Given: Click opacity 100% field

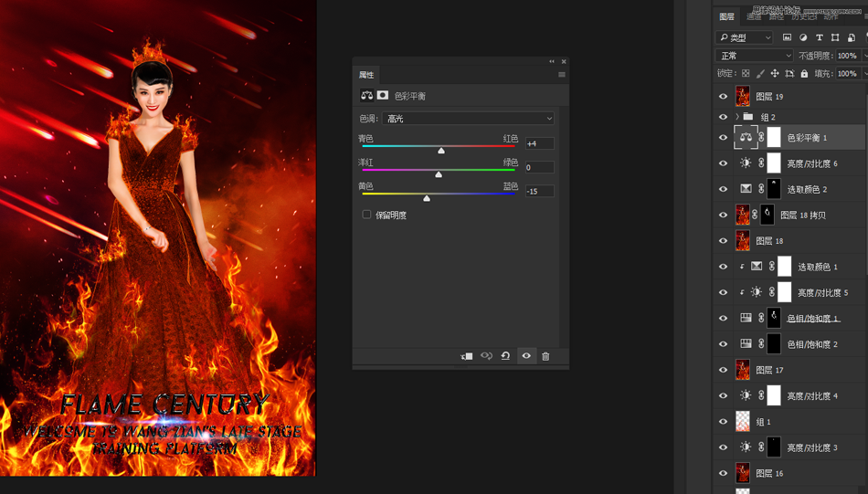Looking at the screenshot, I should point(849,56).
